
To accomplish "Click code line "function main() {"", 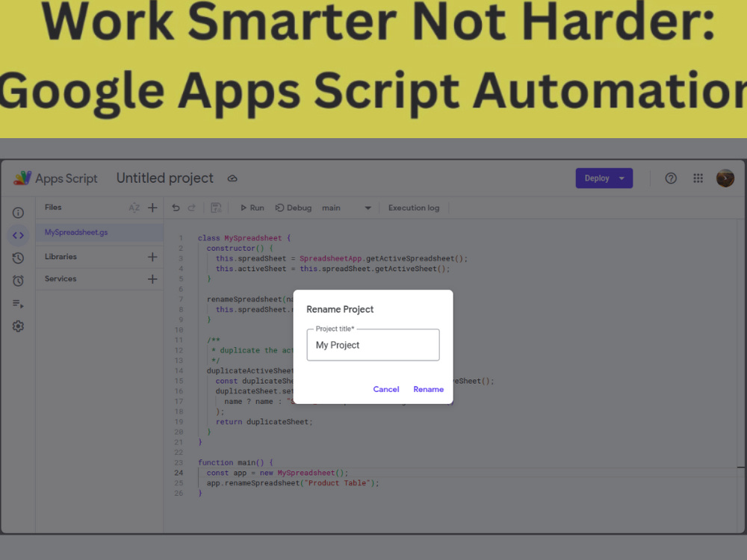I will pyautogui.click(x=235, y=462).
